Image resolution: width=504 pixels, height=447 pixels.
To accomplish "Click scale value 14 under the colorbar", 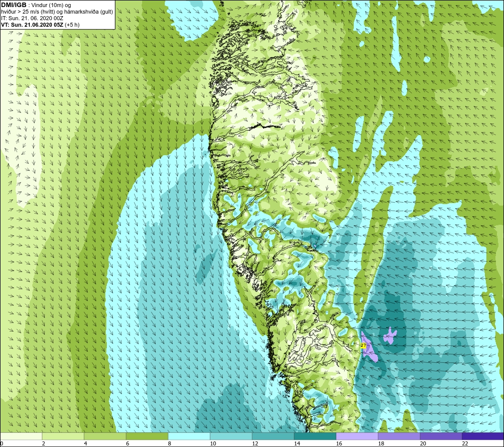I will click(x=297, y=443).
